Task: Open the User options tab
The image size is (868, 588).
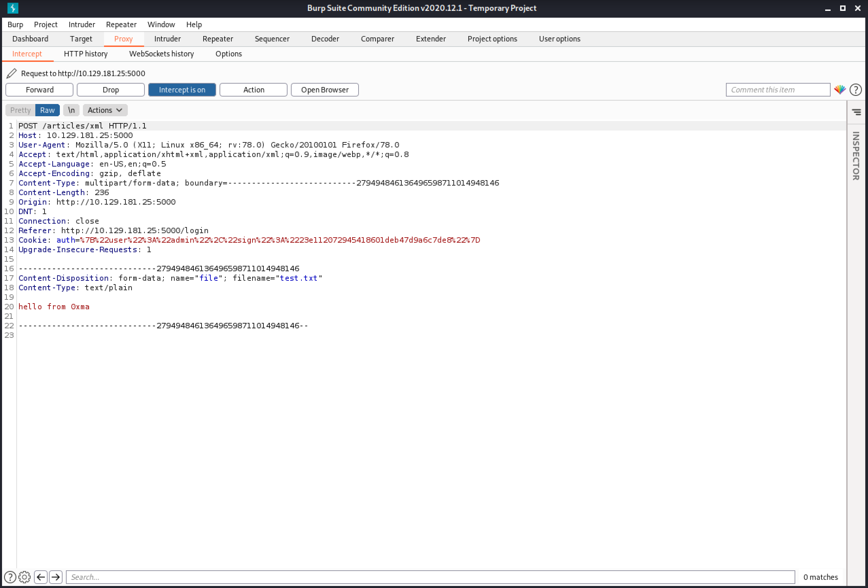Action: [x=559, y=39]
